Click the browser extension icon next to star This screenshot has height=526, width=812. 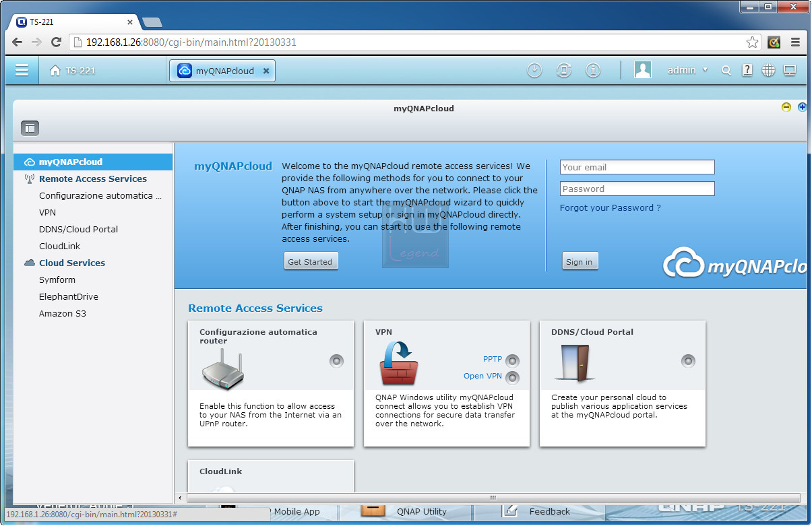(774, 42)
